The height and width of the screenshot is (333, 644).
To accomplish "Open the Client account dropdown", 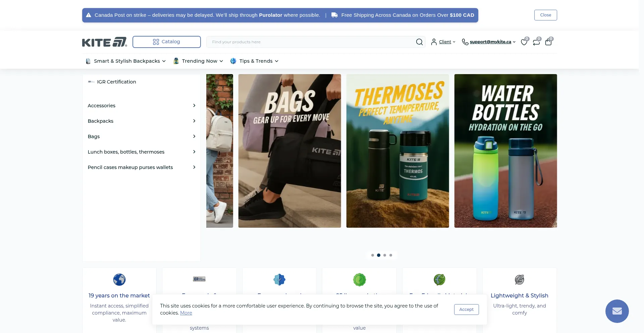I will 447,42.
